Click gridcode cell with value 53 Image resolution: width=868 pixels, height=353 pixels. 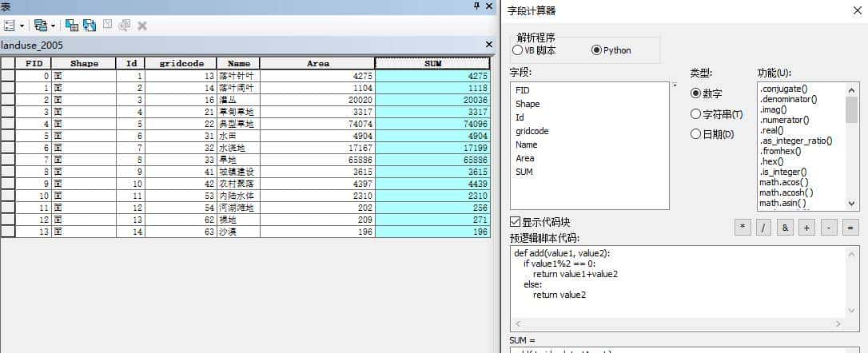[181, 196]
